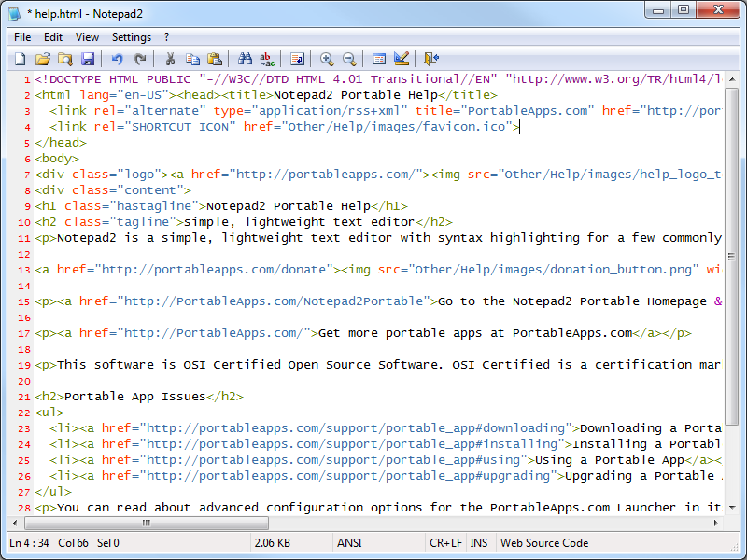The height and width of the screenshot is (560, 747).
Task: Cut selection with the scissors icon
Action: 170,59
